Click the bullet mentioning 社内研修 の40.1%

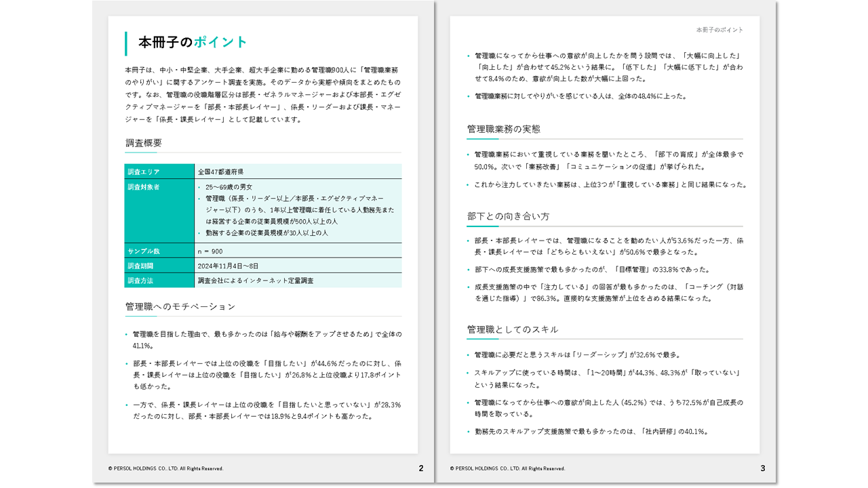591,432
